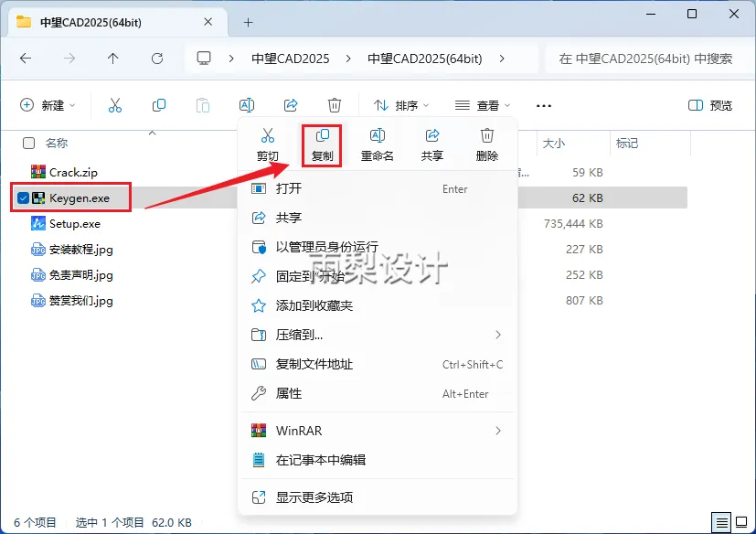Image resolution: width=756 pixels, height=534 pixels.
Task: Click the Crack.zip archive icon
Action: (x=38, y=172)
